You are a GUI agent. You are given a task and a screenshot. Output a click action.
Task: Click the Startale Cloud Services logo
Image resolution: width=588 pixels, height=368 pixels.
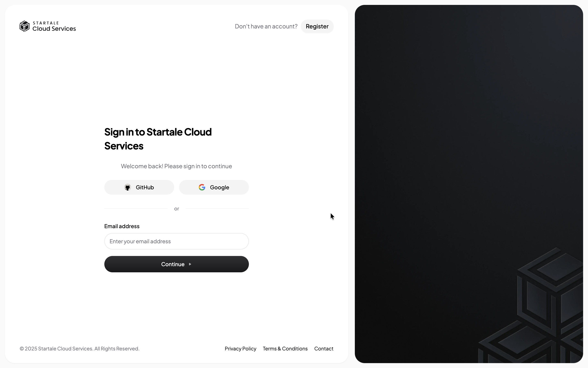(48, 26)
